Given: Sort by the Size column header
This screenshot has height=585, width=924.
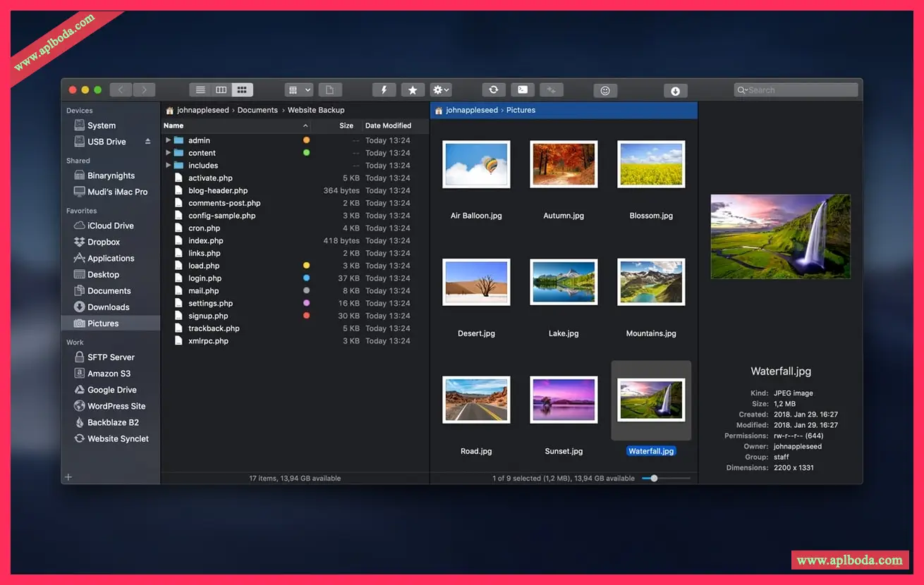Looking at the screenshot, I should (x=337, y=125).
